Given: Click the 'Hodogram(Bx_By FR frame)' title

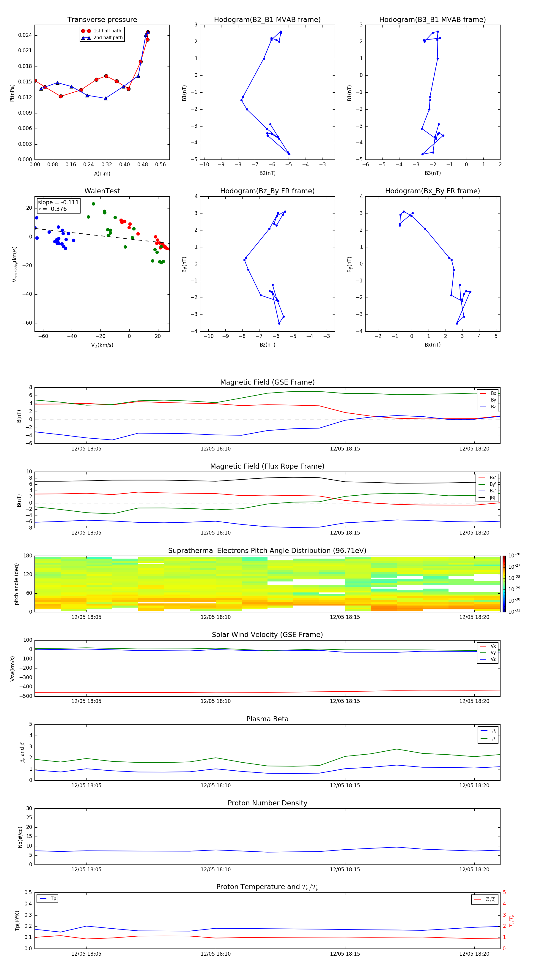Looking at the screenshot, I should click(432, 191).
